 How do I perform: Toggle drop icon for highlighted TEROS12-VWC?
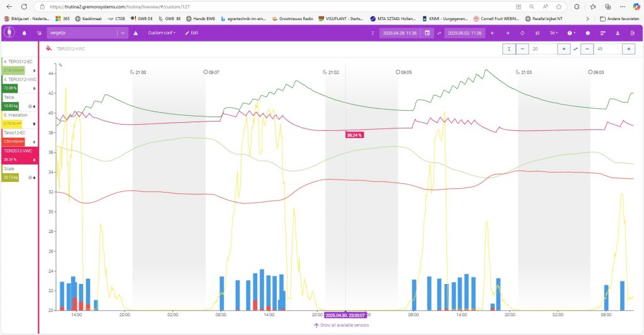pyautogui.click(x=34, y=160)
